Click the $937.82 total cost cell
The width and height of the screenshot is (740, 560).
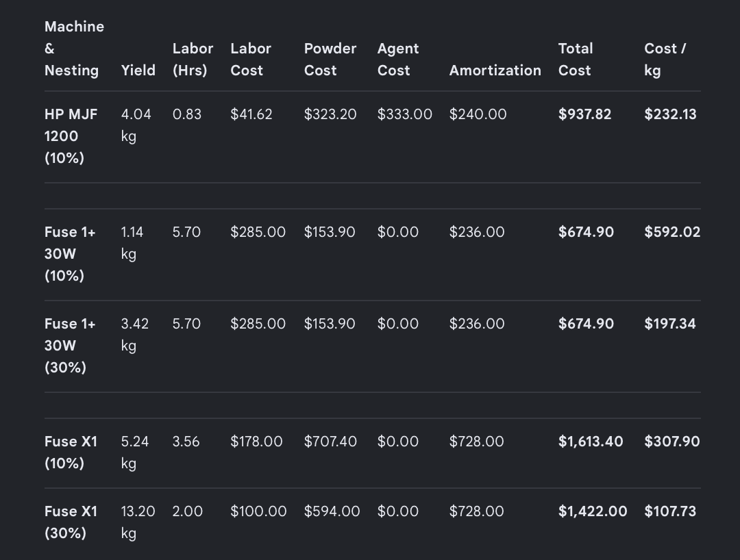(x=584, y=114)
